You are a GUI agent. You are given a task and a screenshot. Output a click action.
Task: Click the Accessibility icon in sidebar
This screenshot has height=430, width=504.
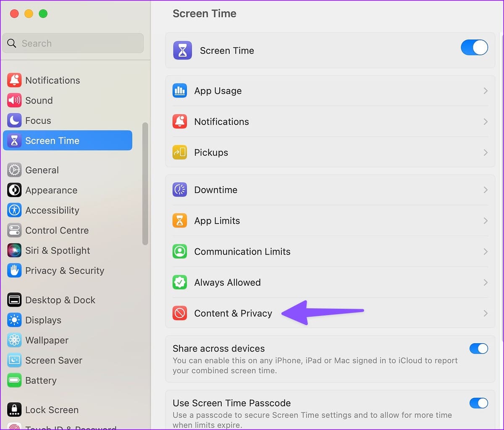coord(14,210)
